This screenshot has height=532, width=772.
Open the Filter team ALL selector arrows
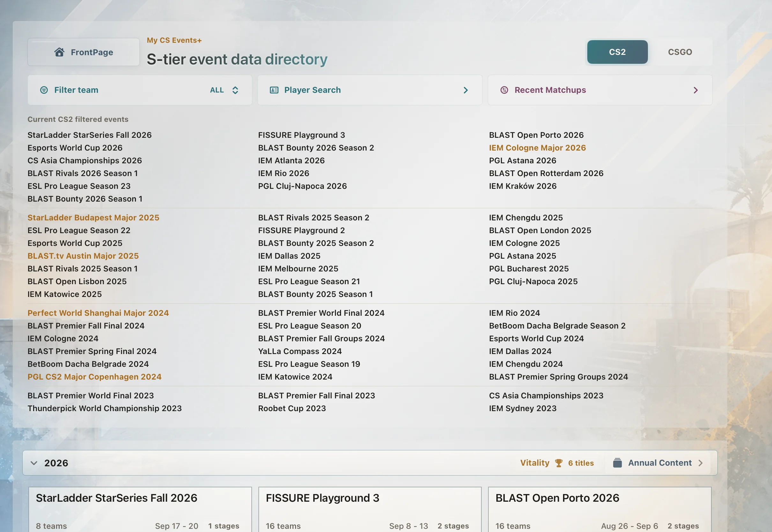235,90
